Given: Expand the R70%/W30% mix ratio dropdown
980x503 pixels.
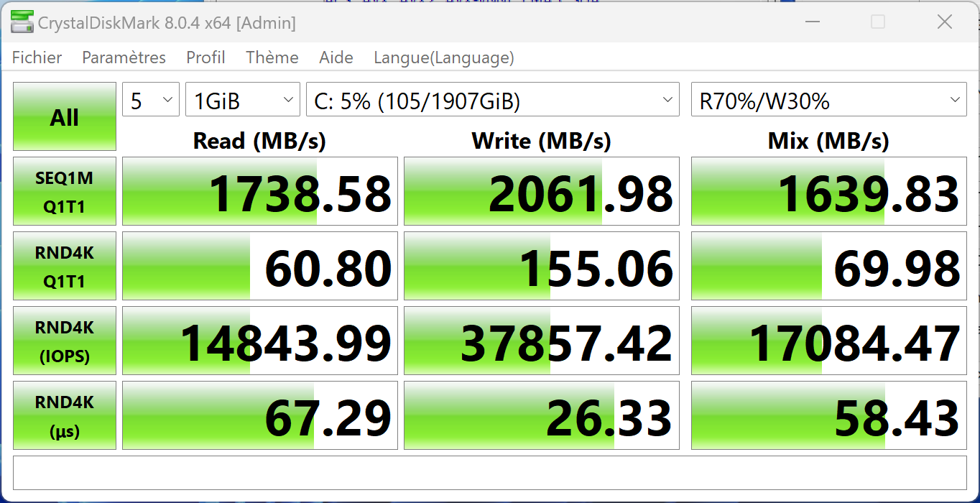Looking at the screenshot, I should coord(828,100).
